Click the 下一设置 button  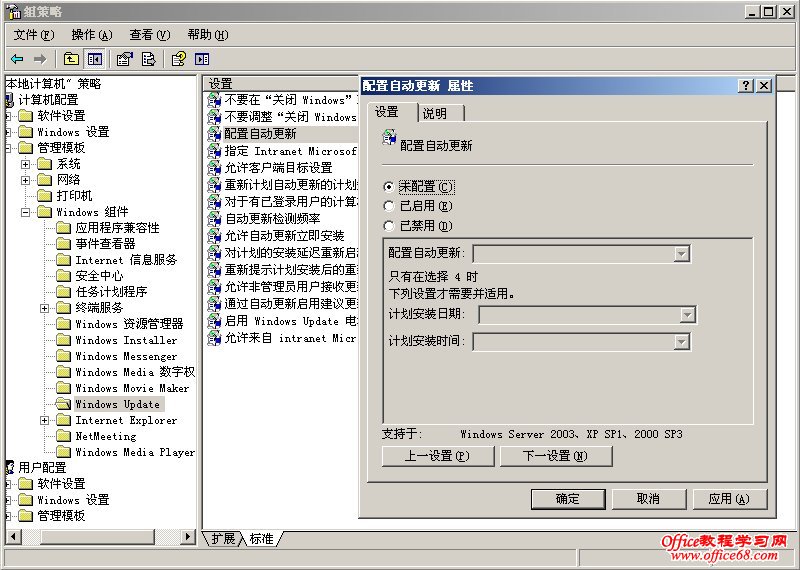pyautogui.click(x=556, y=456)
